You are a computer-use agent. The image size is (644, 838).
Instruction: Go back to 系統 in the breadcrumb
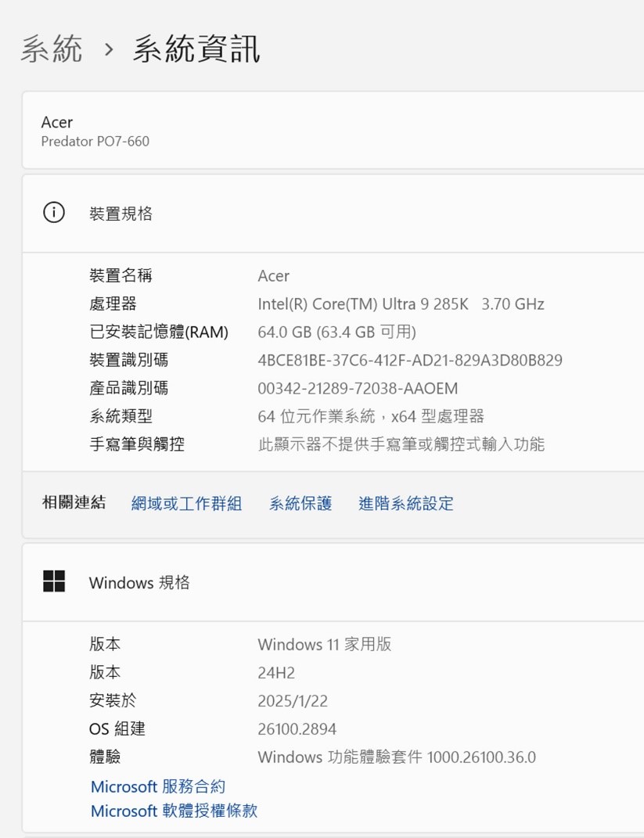coord(52,49)
